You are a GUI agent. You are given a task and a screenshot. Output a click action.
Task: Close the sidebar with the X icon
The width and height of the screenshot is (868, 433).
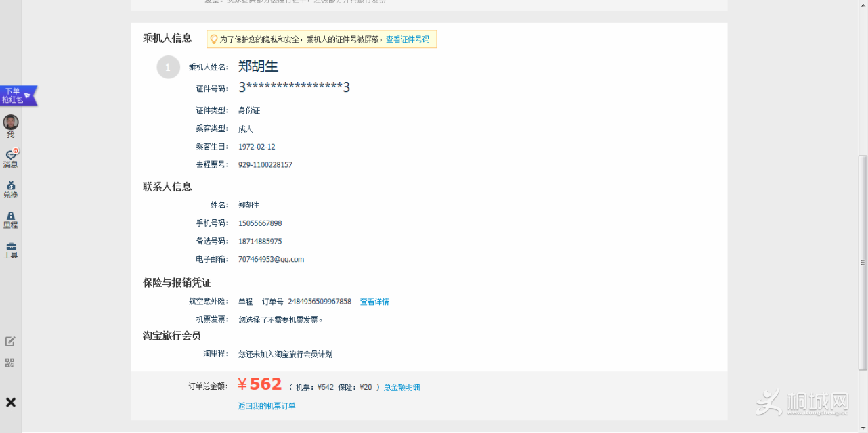click(11, 403)
